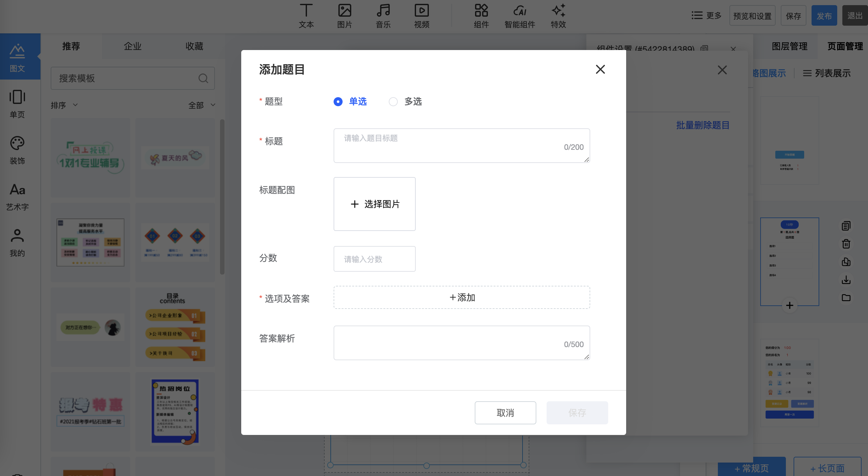Click the 批量删除题目 link

702,125
